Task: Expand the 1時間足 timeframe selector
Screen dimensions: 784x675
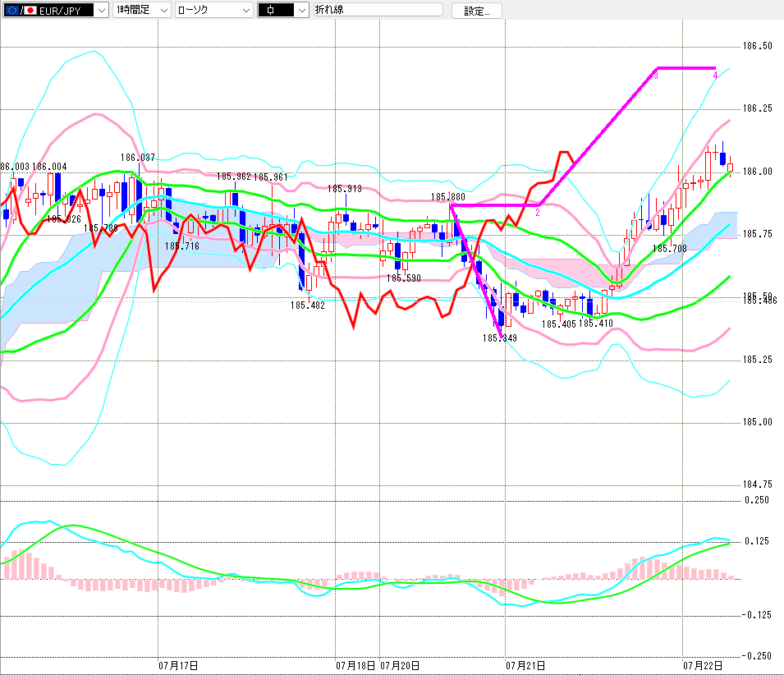Action: point(142,10)
